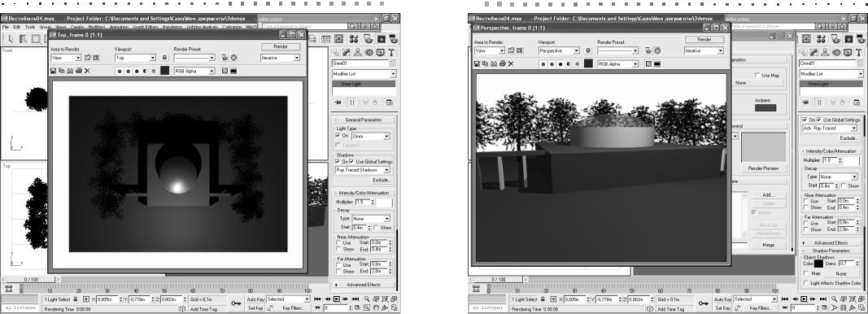Edit render region icon in Top frame window
The image size is (868, 314).
coord(88,58)
